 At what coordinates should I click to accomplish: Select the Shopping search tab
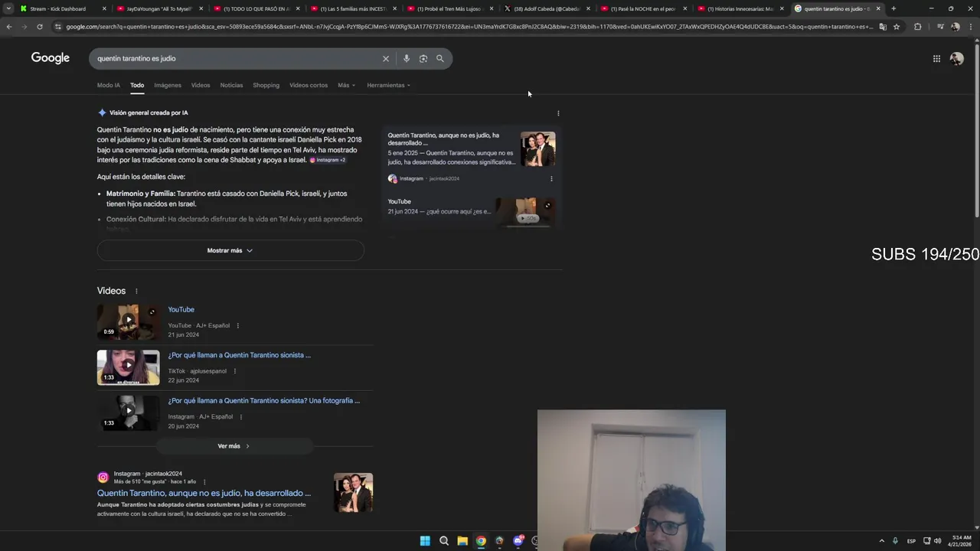(266, 85)
